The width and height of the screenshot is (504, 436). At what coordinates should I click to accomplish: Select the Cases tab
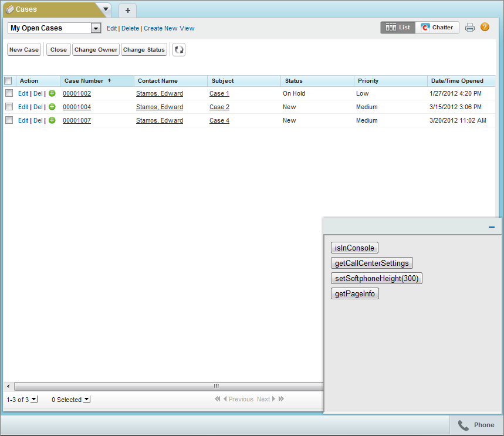[52, 9]
